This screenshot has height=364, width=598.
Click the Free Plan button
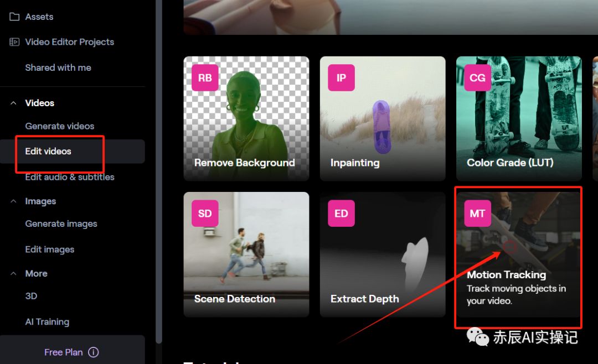point(73,350)
